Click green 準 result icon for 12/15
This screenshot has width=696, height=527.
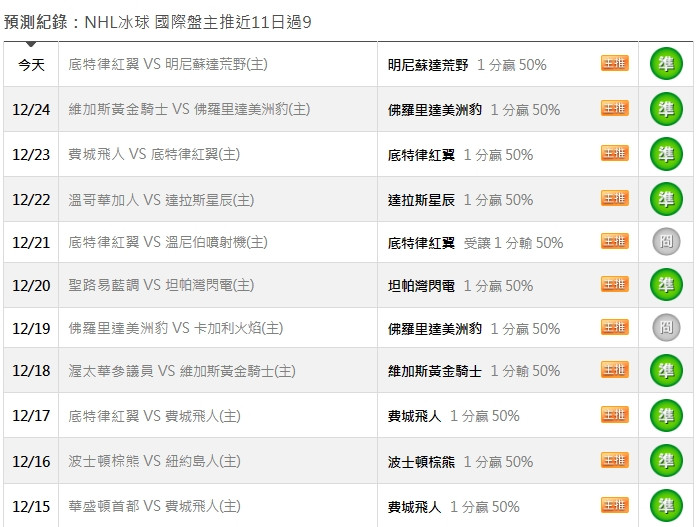666,505
